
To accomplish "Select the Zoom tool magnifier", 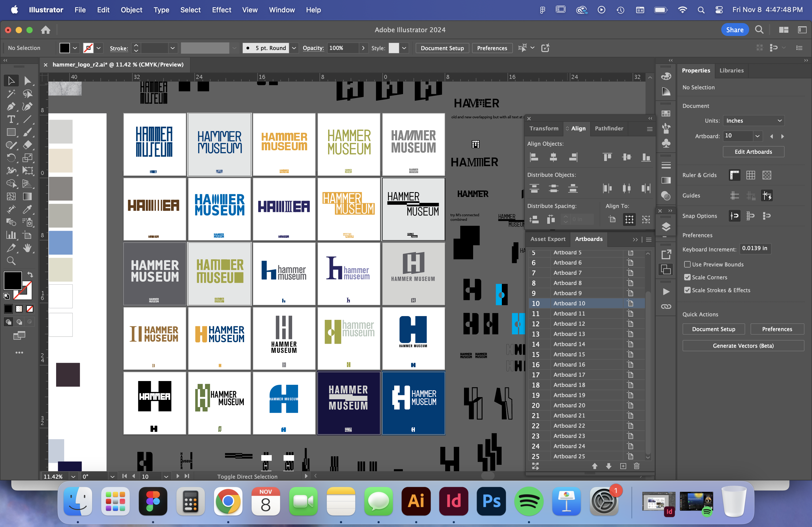I will point(11,261).
